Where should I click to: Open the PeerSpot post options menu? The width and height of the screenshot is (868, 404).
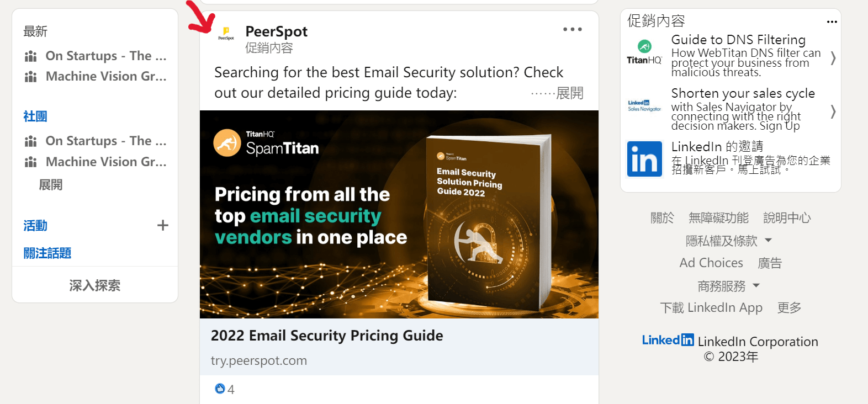[x=573, y=29]
